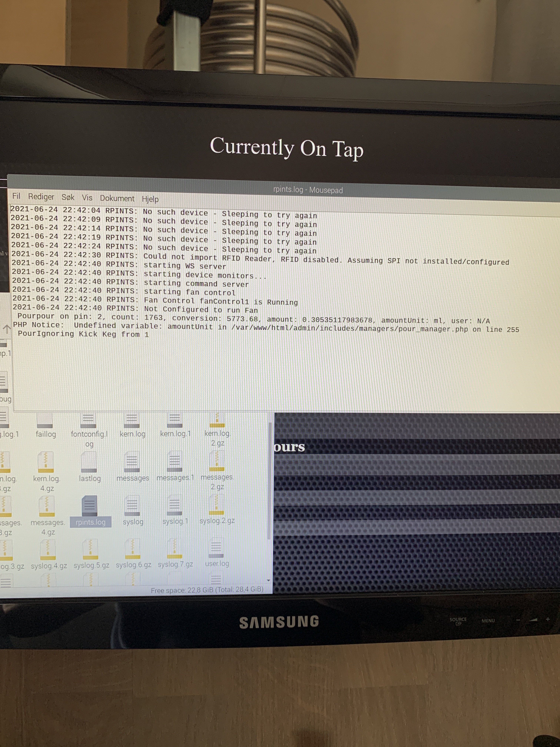Click the 22:42:24 'No such device' line

coord(164,248)
